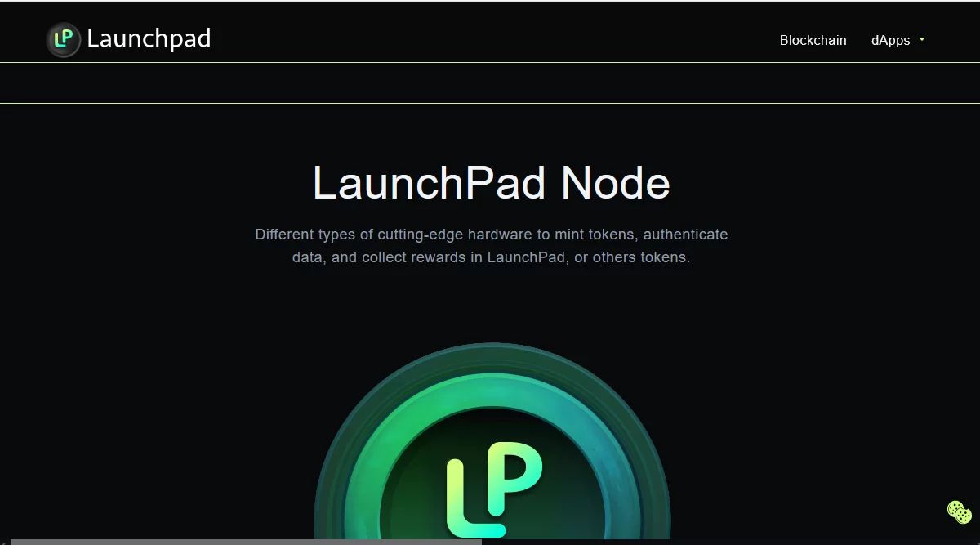Click the circular logo beside the Launchpad name
Viewport: 980px width, 545px height.
coord(62,38)
